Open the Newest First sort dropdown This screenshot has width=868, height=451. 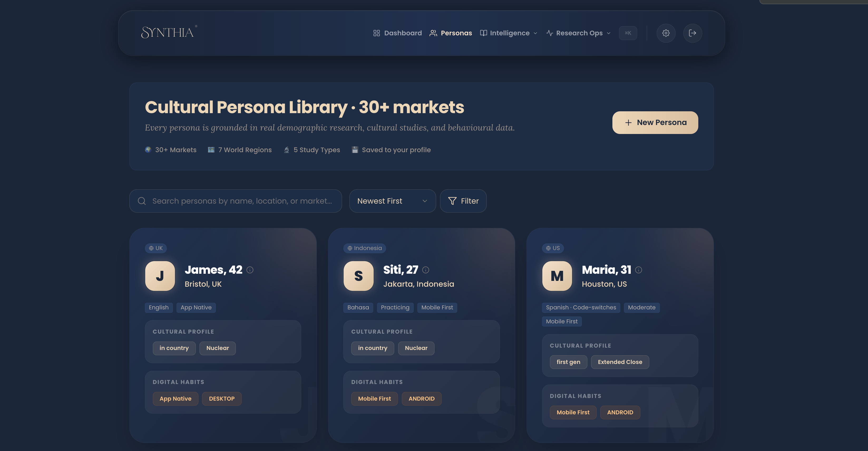(392, 201)
